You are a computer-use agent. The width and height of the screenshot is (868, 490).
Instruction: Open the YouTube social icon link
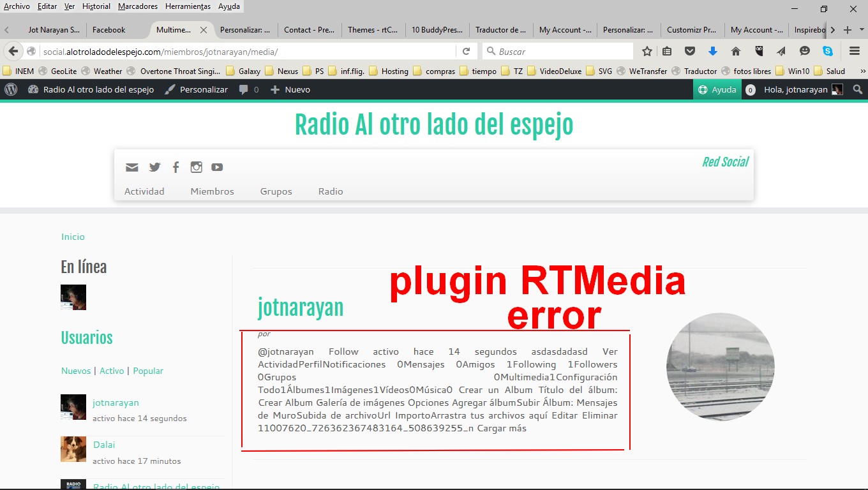pyautogui.click(x=217, y=167)
